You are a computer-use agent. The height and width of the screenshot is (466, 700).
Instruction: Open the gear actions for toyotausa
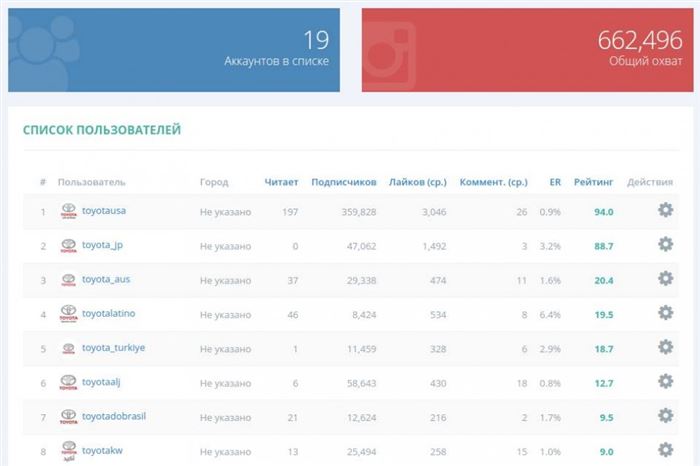point(665,210)
